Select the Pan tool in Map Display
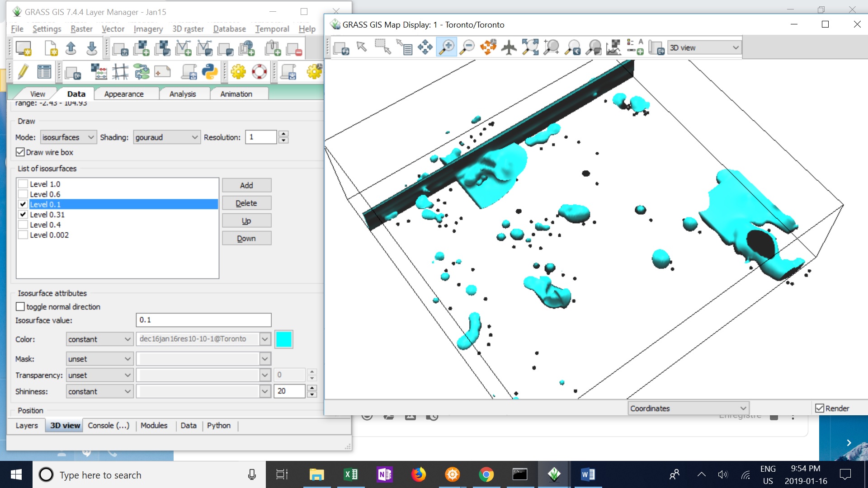Screen dimensions: 868x488 click(425, 47)
